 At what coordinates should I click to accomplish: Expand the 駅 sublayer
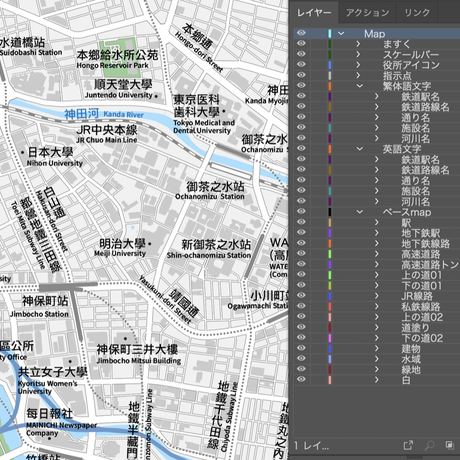click(x=377, y=222)
